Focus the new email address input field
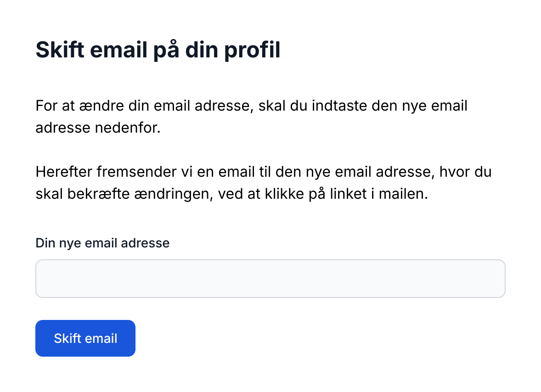The height and width of the screenshot is (392, 541). coord(270,279)
